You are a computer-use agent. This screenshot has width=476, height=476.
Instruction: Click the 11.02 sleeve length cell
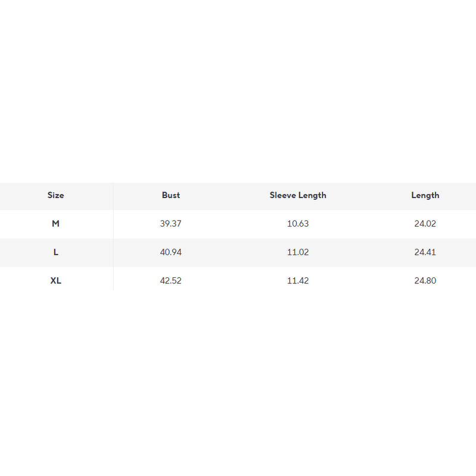click(x=297, y=252)
